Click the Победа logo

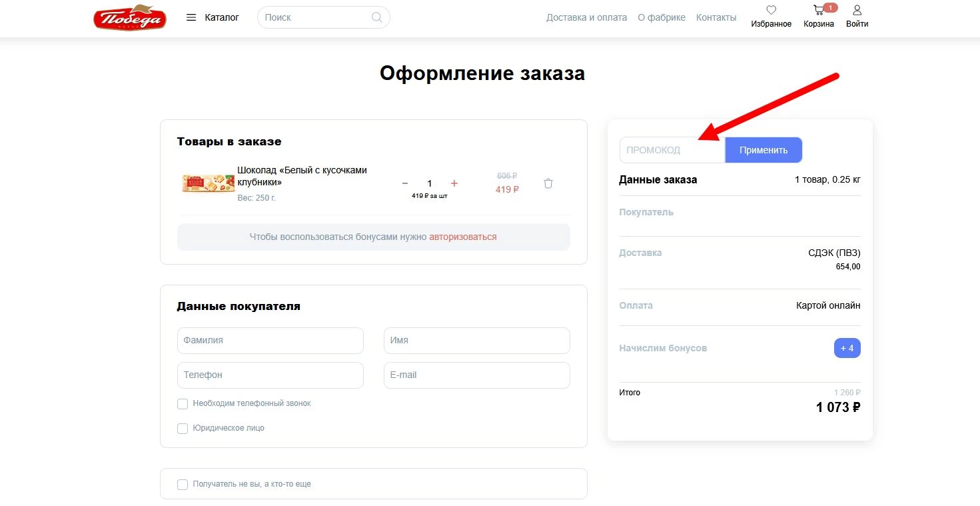pos(129,18)
